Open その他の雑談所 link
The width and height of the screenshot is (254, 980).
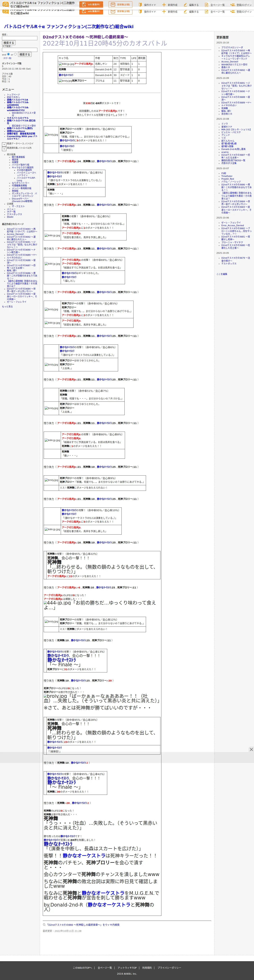(x=24, y=170)
